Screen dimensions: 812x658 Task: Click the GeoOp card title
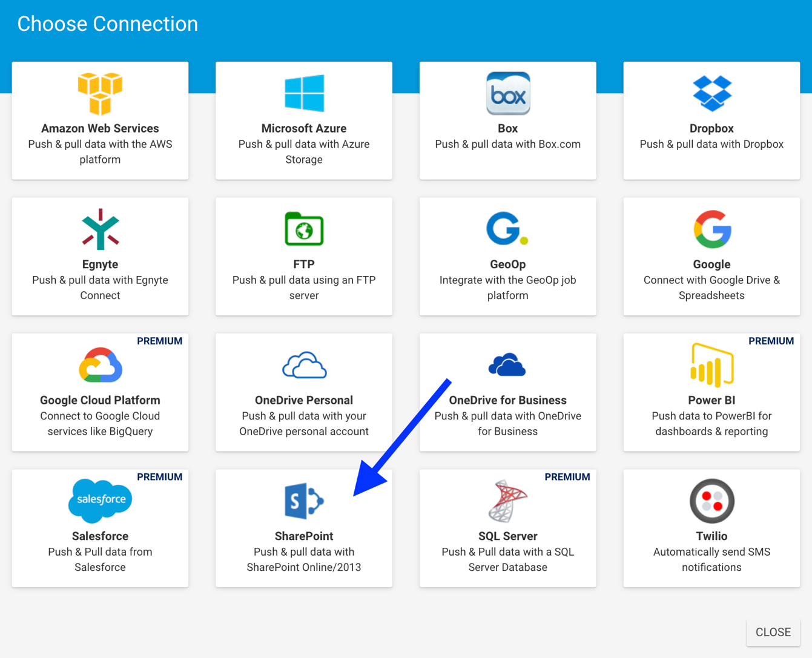pos(508,265)
